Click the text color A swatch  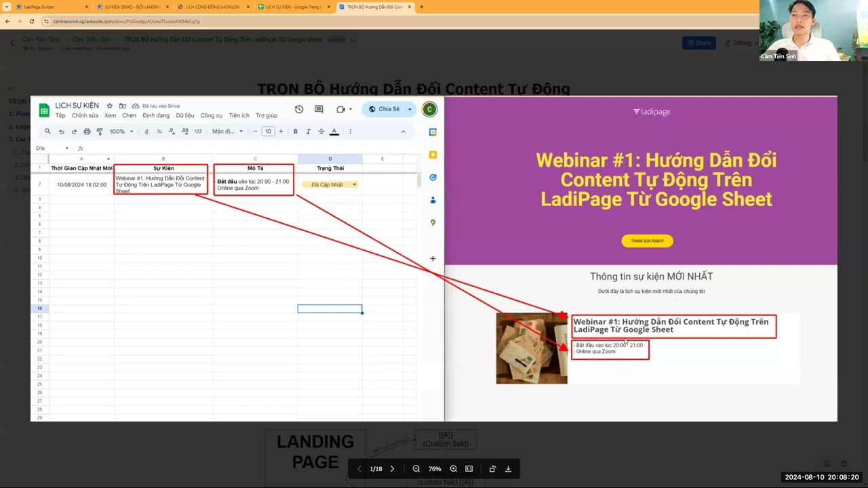point(334,131)
